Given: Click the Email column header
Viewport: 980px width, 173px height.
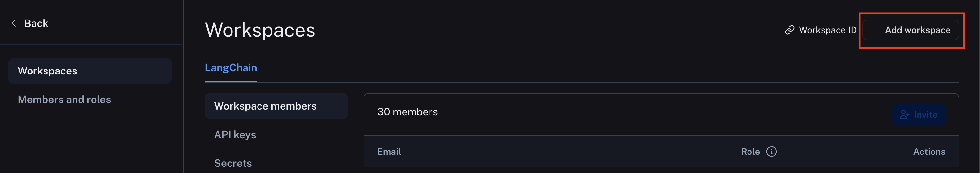Looking at the screenshot, I should 389,152.
